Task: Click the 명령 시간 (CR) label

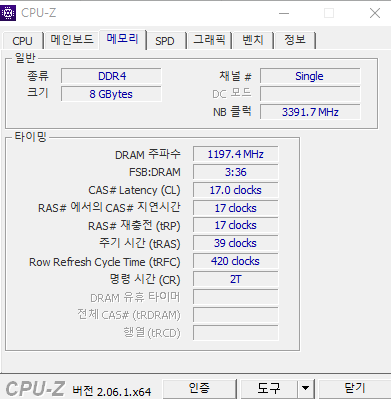Action: (x=145, y=280)
